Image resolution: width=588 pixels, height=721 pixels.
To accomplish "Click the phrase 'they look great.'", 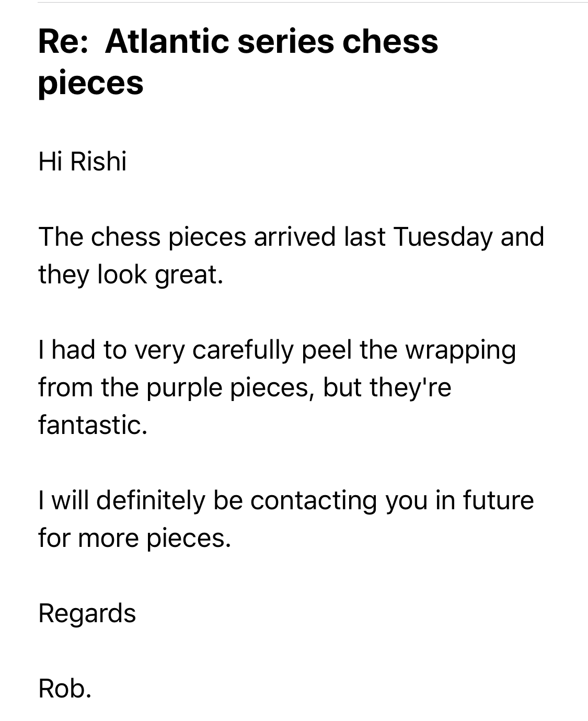I will [x=131, y=274].
